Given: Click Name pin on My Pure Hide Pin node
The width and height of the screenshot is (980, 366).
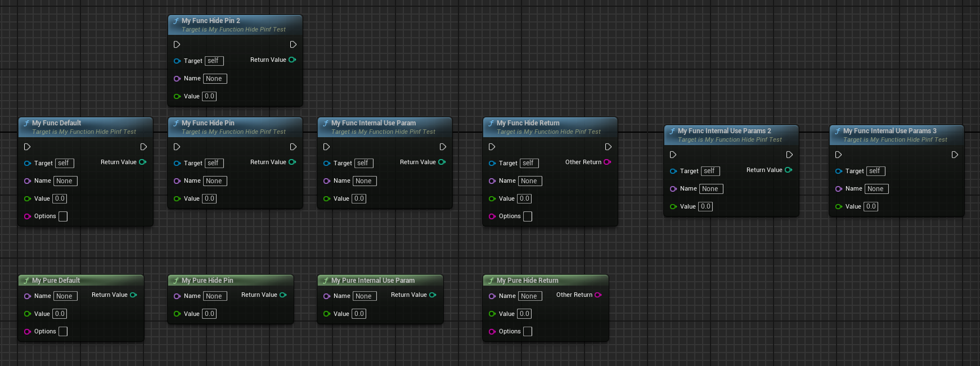Looking at the screenshot, I should pyautogui.click(x=177, y=296).
